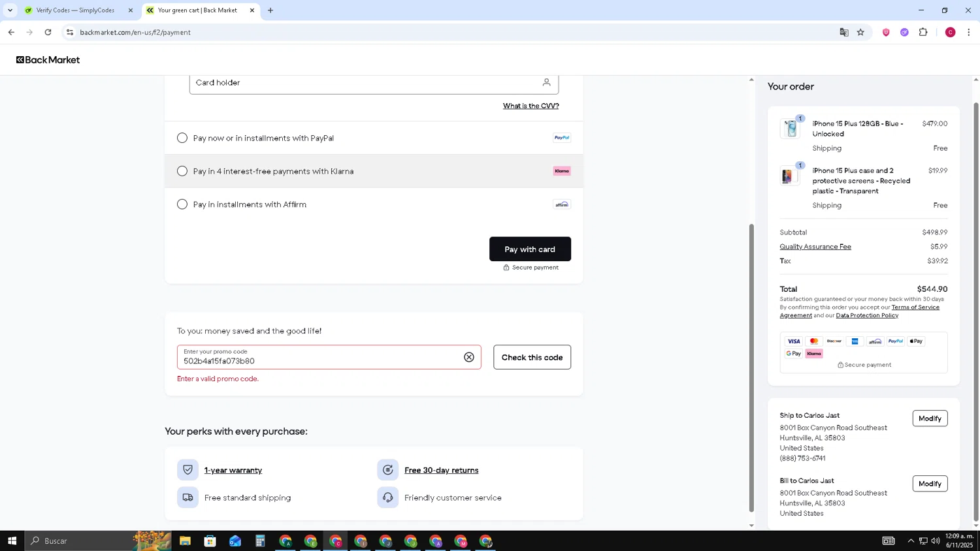Click the Google Pay badge

[x=794, y=354]
